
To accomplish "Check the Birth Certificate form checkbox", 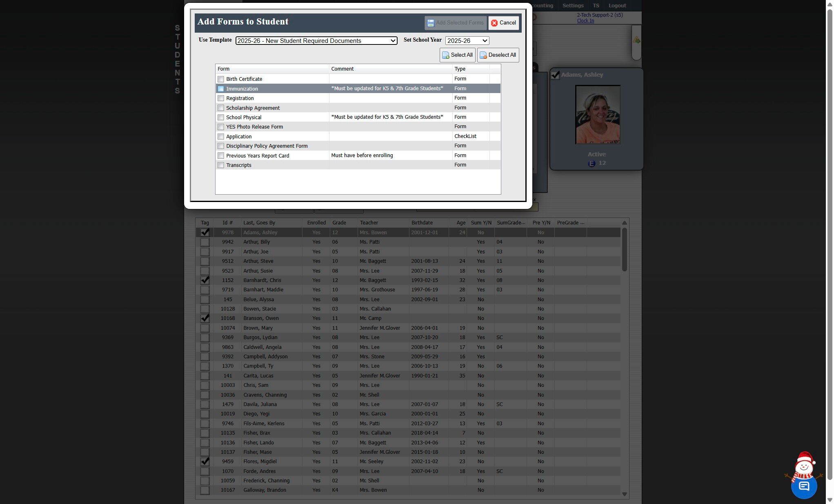I will tap(221, 79).
